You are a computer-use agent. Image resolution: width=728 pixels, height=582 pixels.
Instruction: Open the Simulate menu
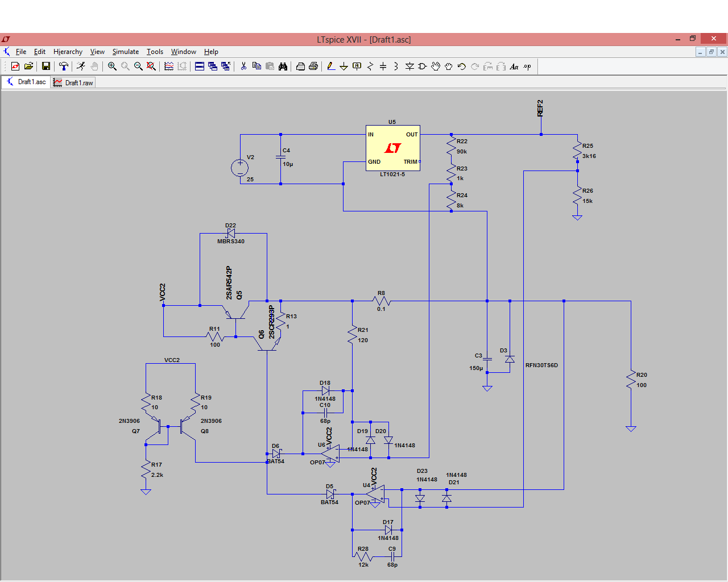pos(126,52)
